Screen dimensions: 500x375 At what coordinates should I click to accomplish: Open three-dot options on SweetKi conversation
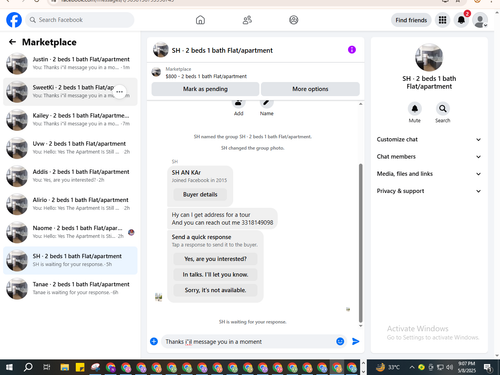point(119,92)
